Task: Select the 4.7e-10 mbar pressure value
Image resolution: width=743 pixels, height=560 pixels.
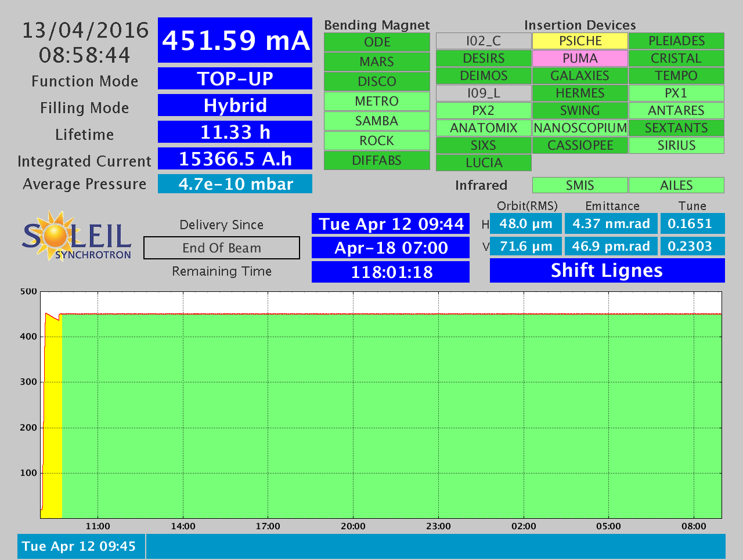Action: 235,184
